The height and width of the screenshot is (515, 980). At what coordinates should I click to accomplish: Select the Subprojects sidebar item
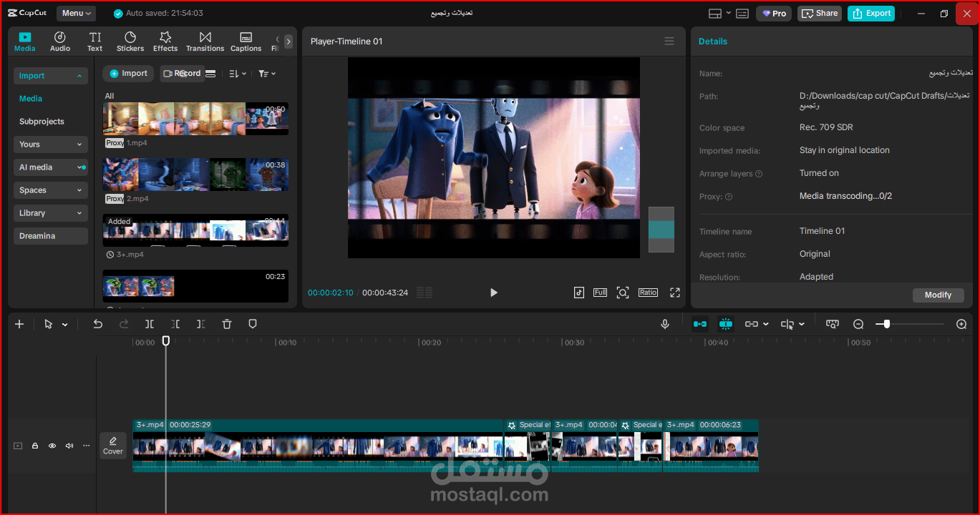[x=42, y=122]
